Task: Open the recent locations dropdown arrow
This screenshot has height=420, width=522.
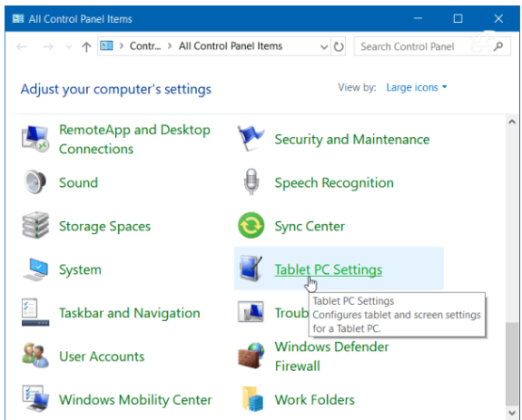Action: [x=69, y=46]
